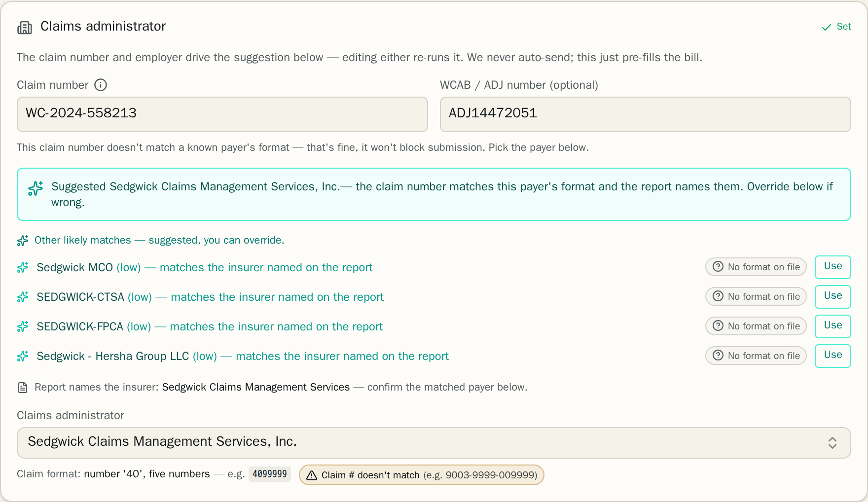
Task: Use the SEDGWICK-FPCA match
Action: pos(833,326)
